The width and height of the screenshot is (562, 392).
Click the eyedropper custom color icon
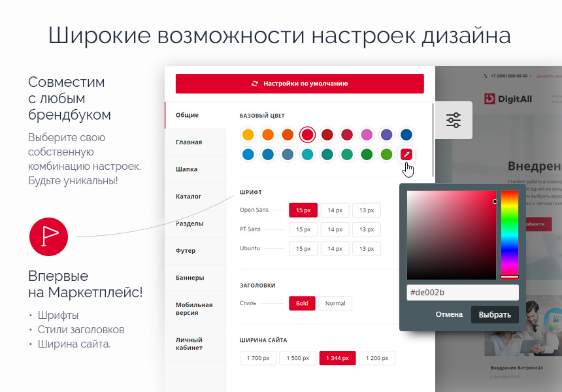[x=406, y=155]
